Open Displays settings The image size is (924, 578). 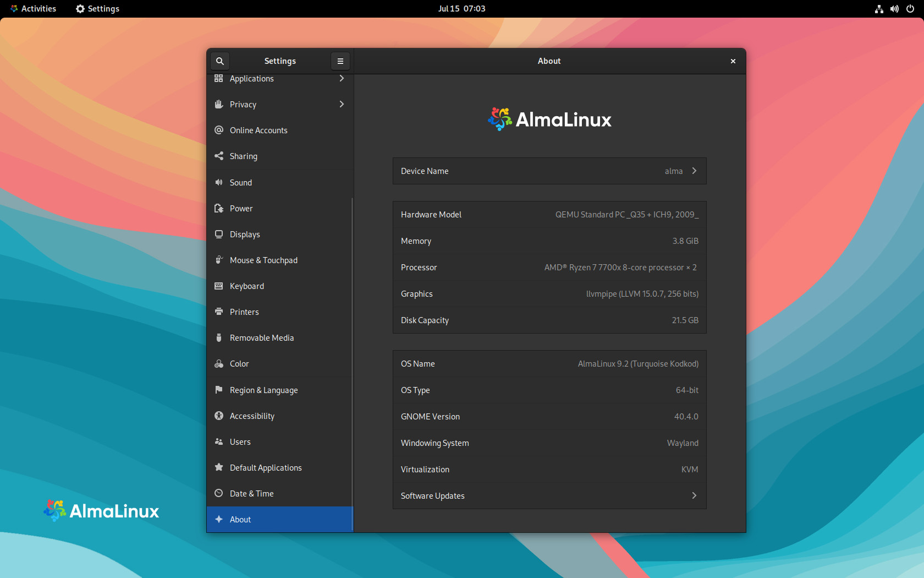pyautogui.click(x=280, y=235)
